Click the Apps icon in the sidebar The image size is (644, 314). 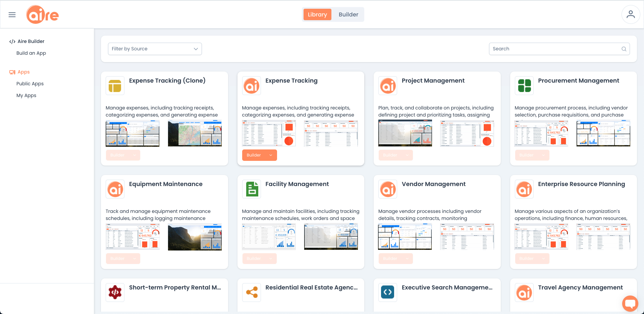coord(12,72)
